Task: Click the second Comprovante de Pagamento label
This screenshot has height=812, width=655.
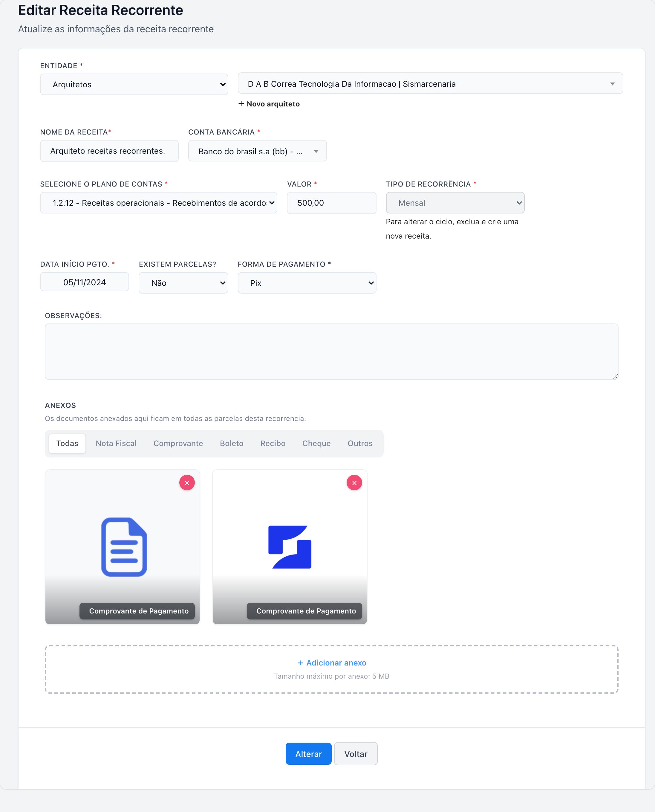Action: pyautogui.click(x=304, y=611)
